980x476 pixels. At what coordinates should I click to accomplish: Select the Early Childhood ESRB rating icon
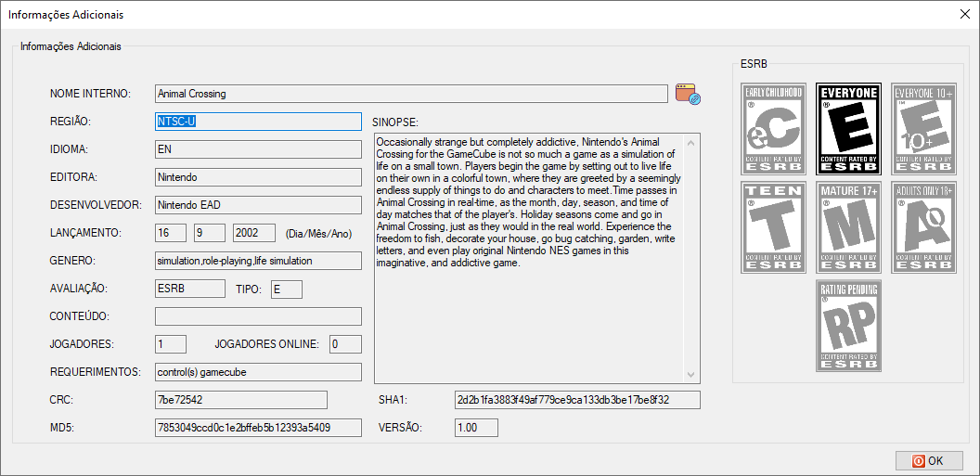(x=773, y=129)
